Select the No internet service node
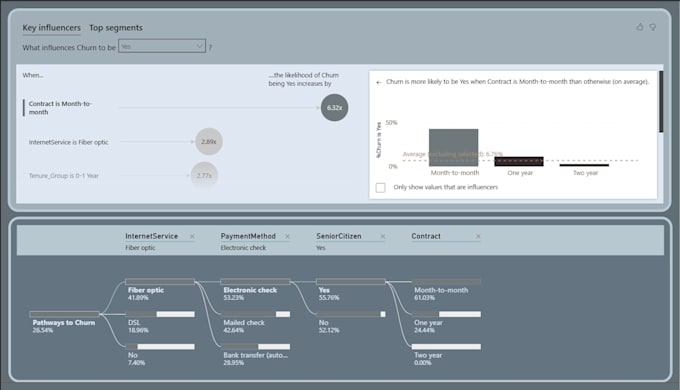The image size is (680, 390). tap(160, 347)
